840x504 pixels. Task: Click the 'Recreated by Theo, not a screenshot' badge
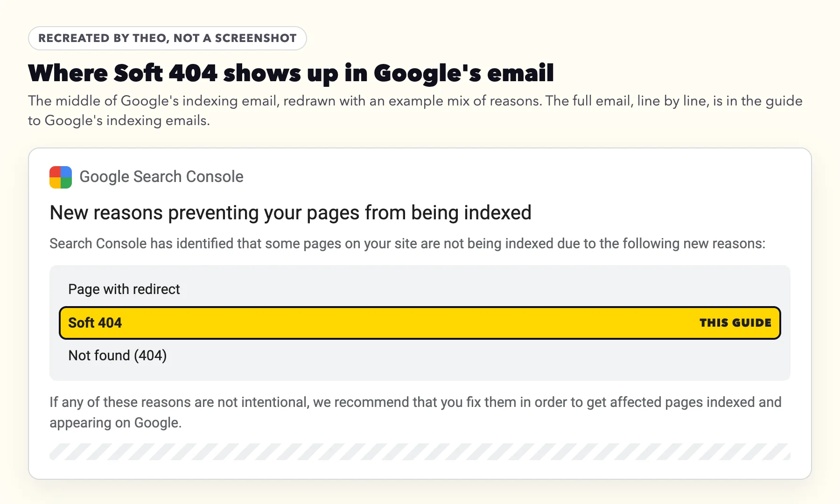click(168, 38)
